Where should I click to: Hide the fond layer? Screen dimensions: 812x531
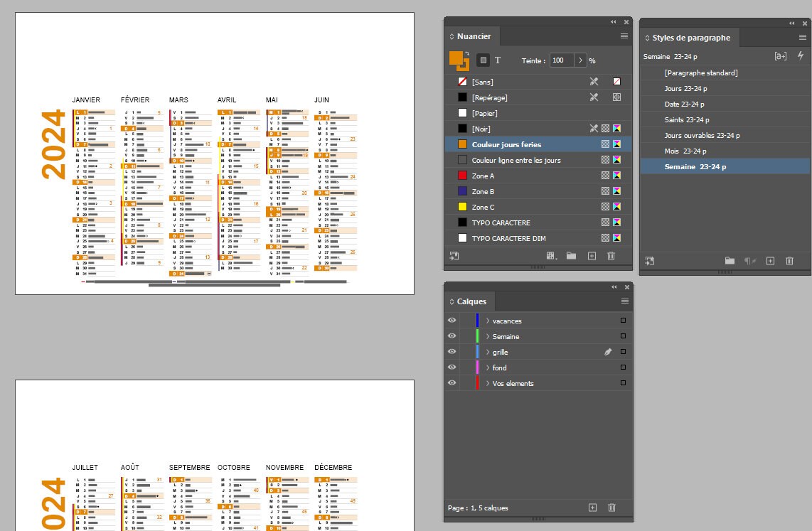(x=452, y=367)
